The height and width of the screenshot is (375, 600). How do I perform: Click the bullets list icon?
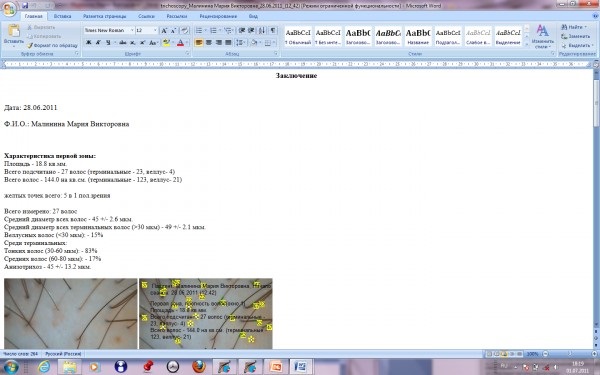[199, 30]
